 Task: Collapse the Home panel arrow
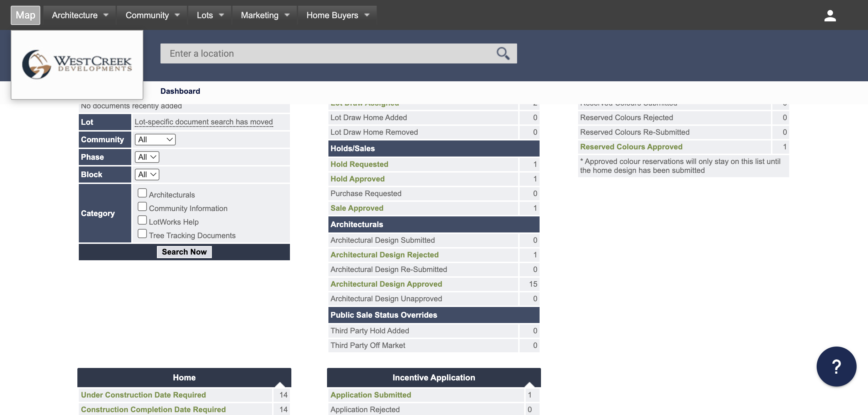[x=280, y=384]
